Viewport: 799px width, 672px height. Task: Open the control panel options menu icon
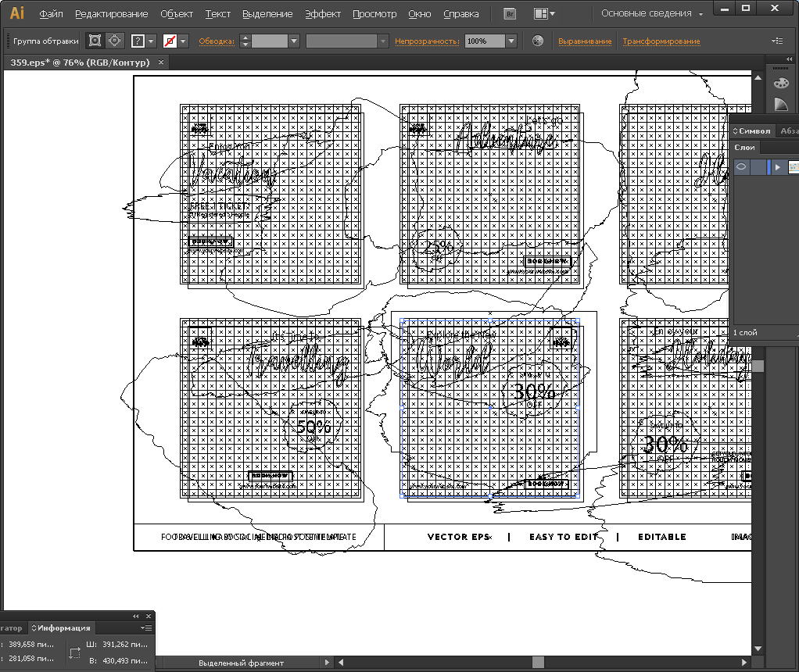tap(776, 41)
